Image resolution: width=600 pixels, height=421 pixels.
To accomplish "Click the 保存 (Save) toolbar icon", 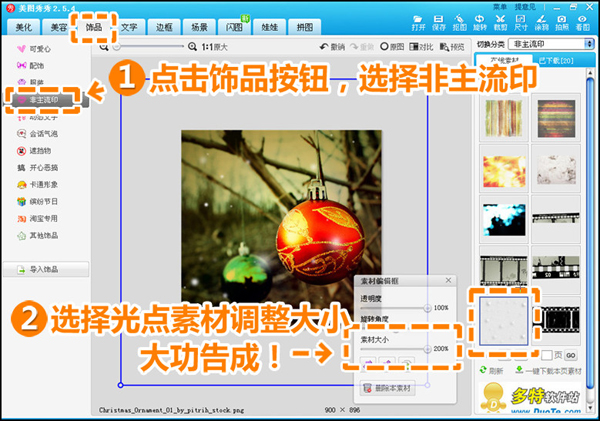I will click(x=441, y=20).
